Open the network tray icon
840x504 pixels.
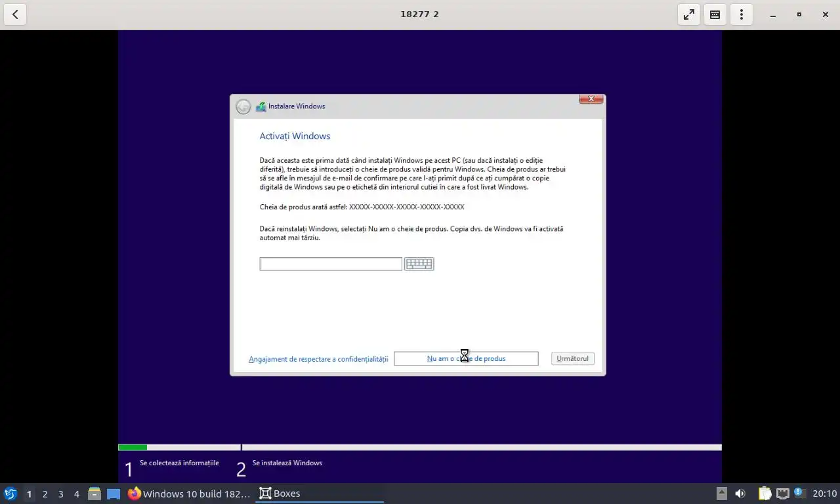(782, 493)
